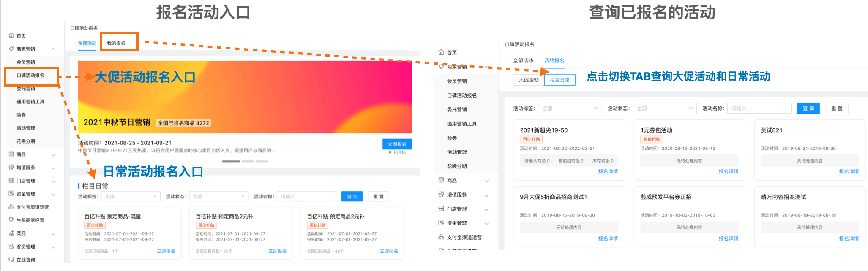Viewport: 868px width, 271px height.
Task: Click the 在线咨询 headset icon in left panel
Action: pos(11,260)
